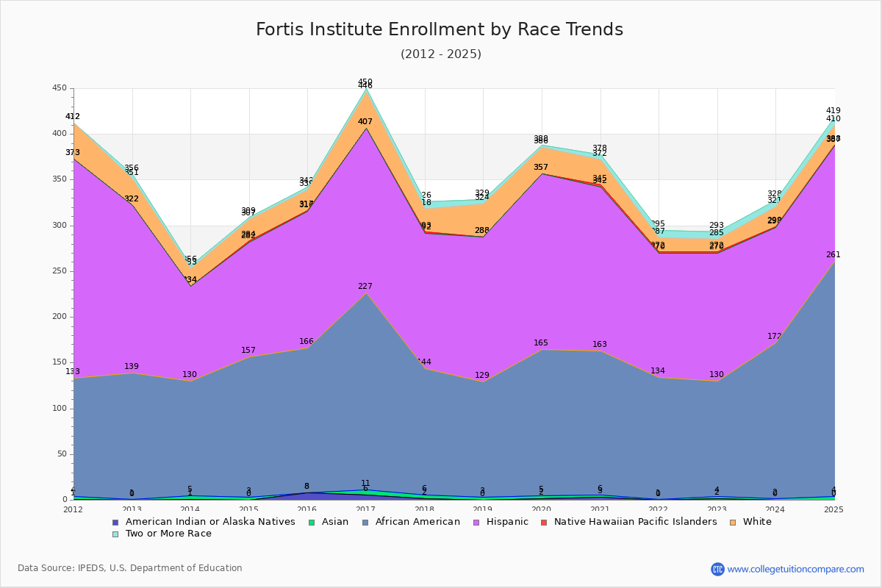Open the collegetuitioncompare.com link

point(796,569)
